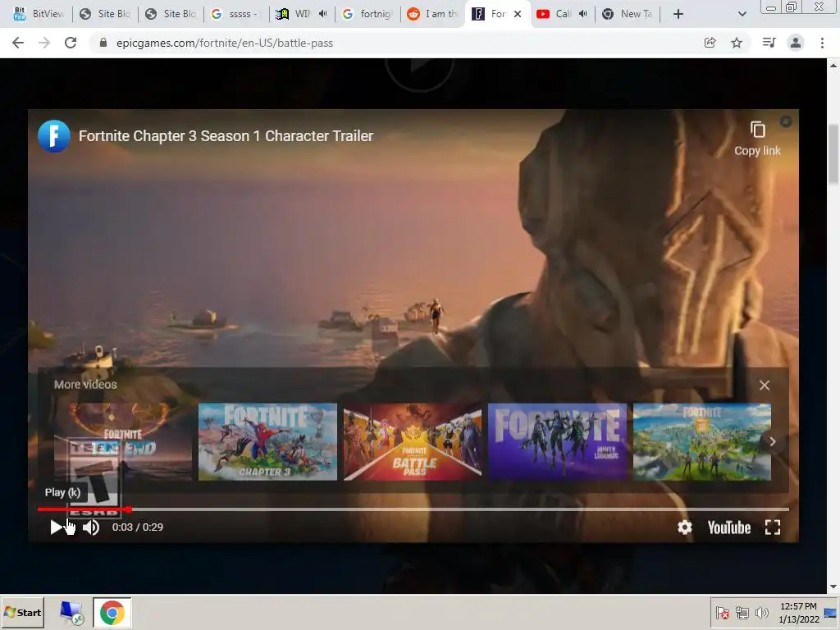
Task: Open the Windows Start menu
Action: (x=22, y=612)
